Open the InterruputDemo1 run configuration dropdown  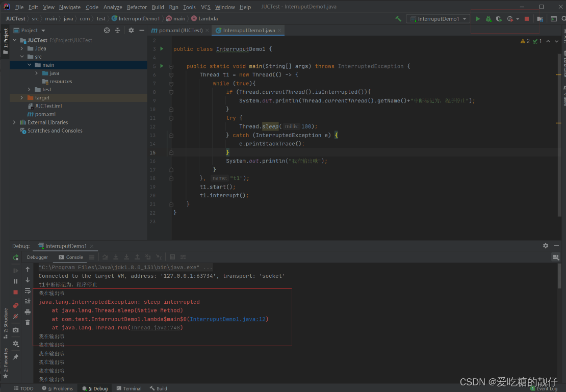(438, 19)
